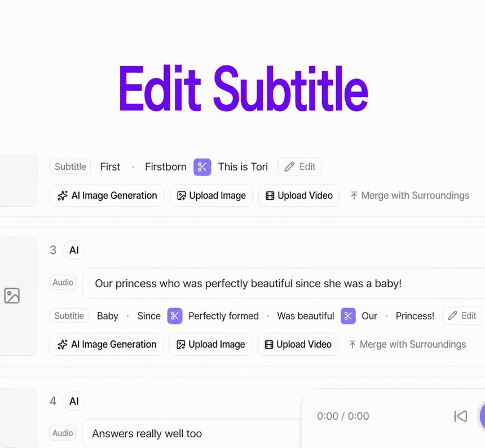Open AI Image Generation in the top scene
Viewport: 485px width, 448px height.
tap(107, 196)
